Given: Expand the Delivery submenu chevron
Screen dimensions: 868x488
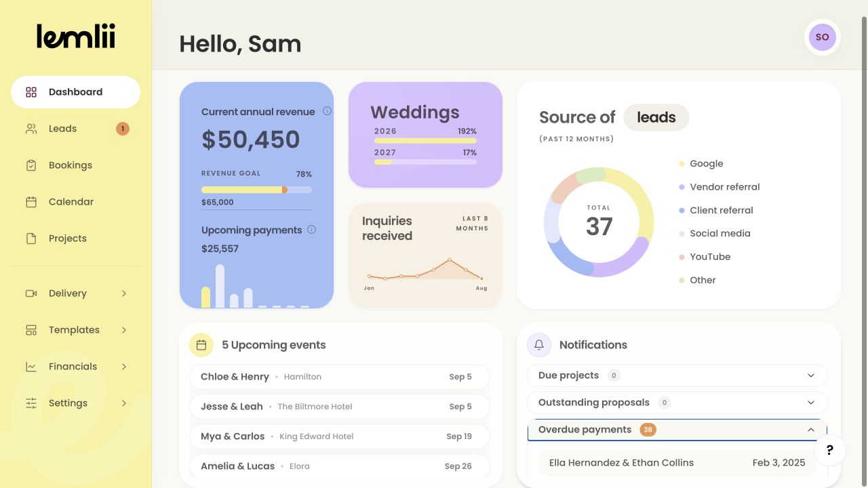Looking at the screenshot, I should coord(124,293).
